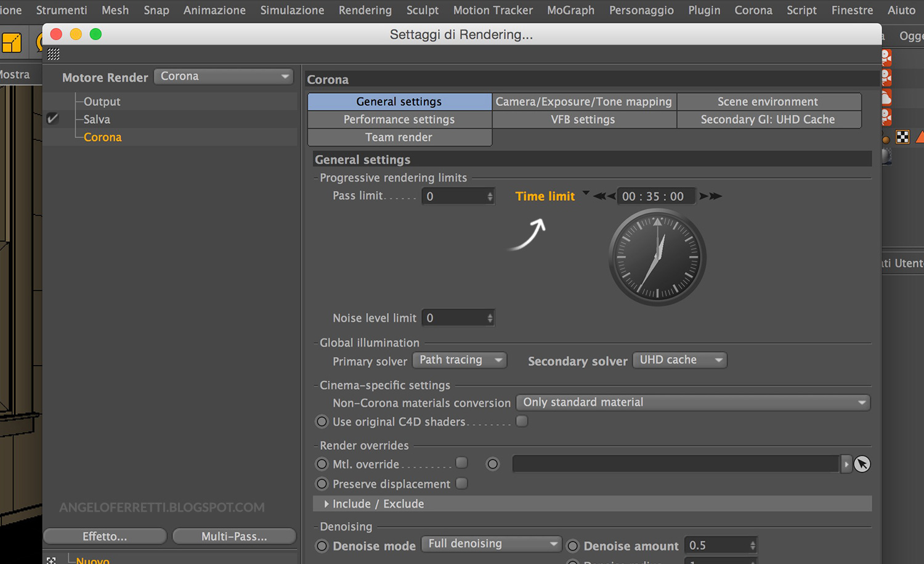Click the dotted grip icon in render settings
Screen dimensions: 924x564
[x=54, y=54]
